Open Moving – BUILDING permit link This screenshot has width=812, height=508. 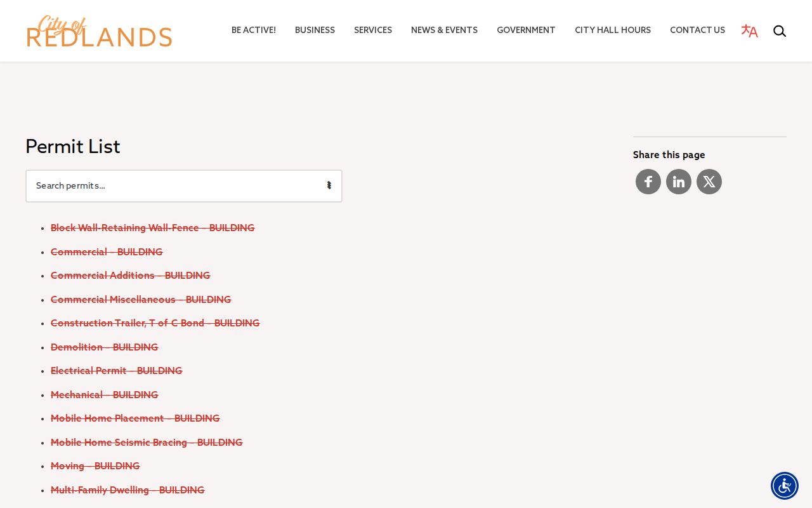pyautogui.click(x=95, y=466)
